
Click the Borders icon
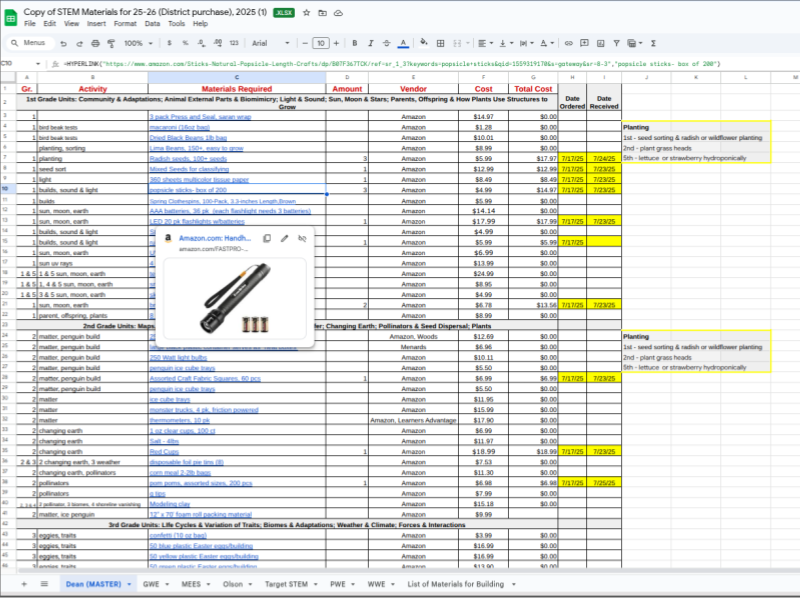[x=440, y=43]
